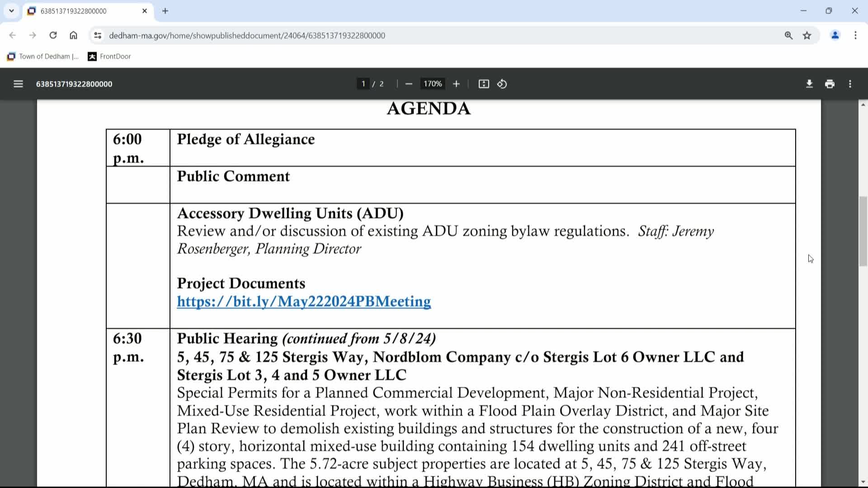Go to the browser home page
Screen dimensions: 868x488
[73, 35]
